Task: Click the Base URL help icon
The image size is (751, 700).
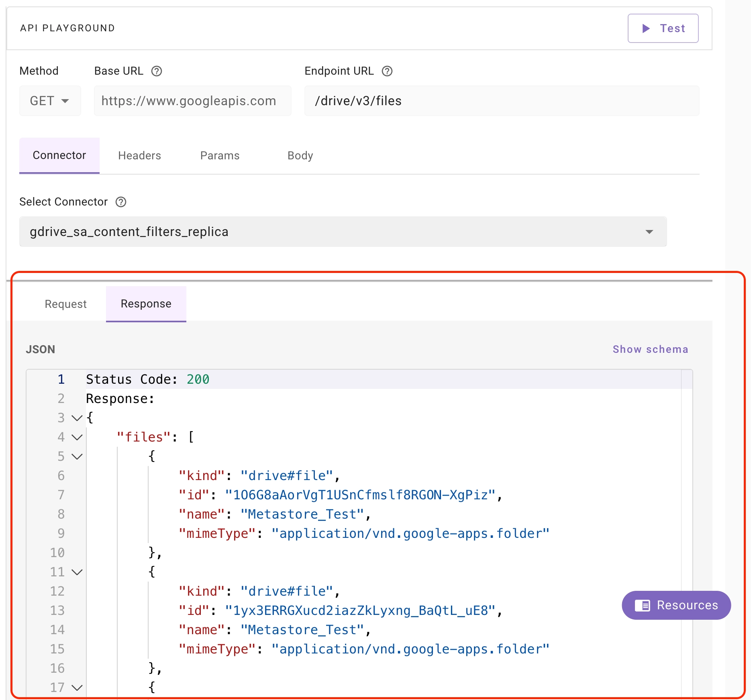Action: pos(156,71)
